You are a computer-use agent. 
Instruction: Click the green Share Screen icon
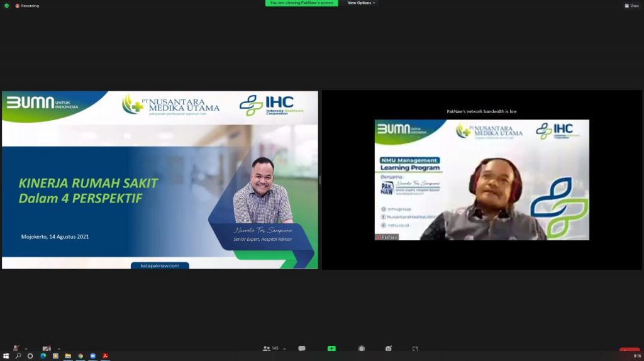click(331, 348)
